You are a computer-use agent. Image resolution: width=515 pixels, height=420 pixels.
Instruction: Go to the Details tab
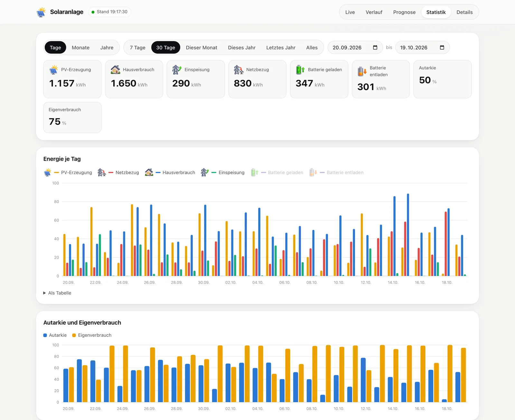tap(464, 12)
